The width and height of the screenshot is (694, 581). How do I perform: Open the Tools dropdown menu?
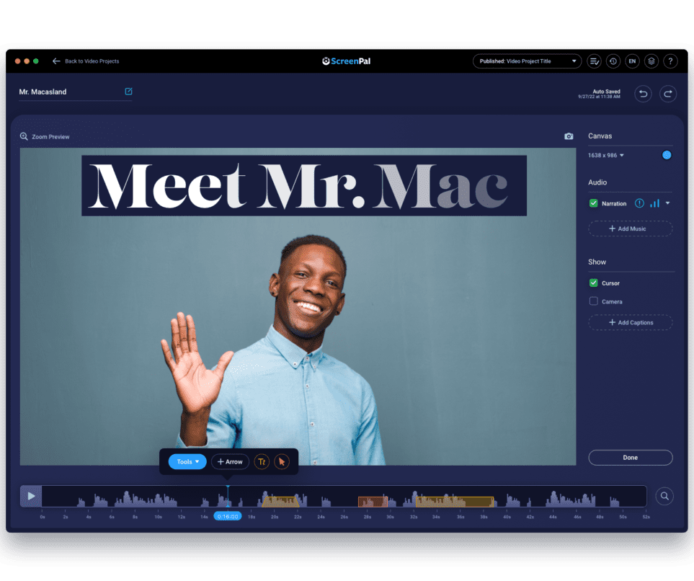pyautogui.click(x=187, y=461)
